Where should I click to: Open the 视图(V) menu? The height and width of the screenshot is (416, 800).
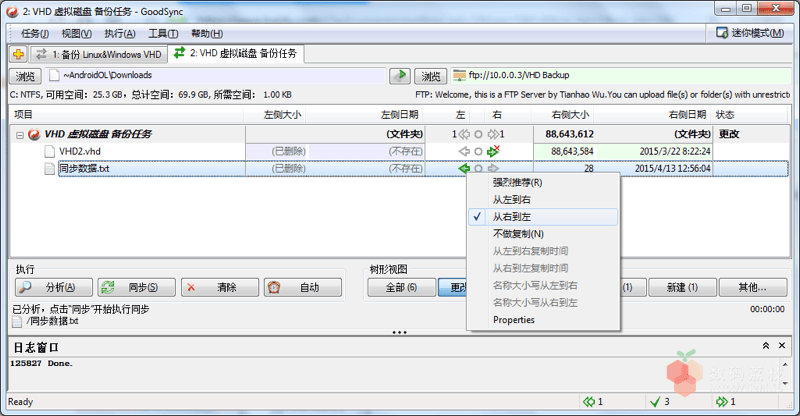point(77,34)
